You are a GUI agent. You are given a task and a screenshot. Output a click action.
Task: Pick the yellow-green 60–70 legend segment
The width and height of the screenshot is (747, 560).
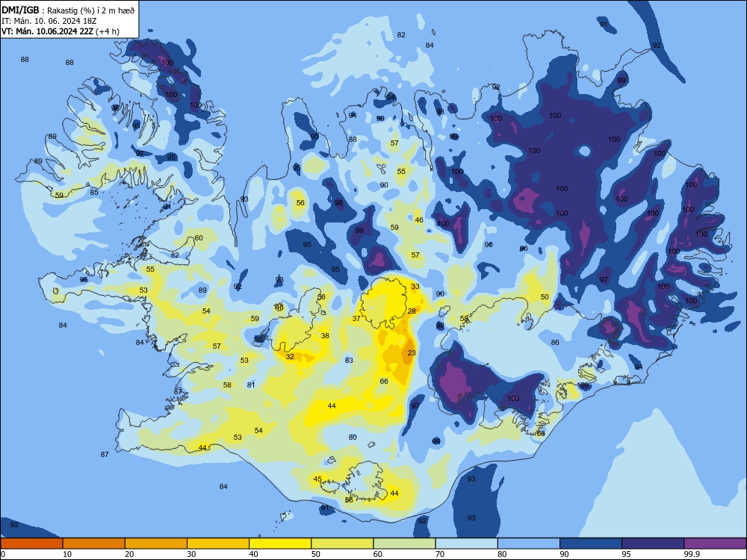[x=404, y=544]
